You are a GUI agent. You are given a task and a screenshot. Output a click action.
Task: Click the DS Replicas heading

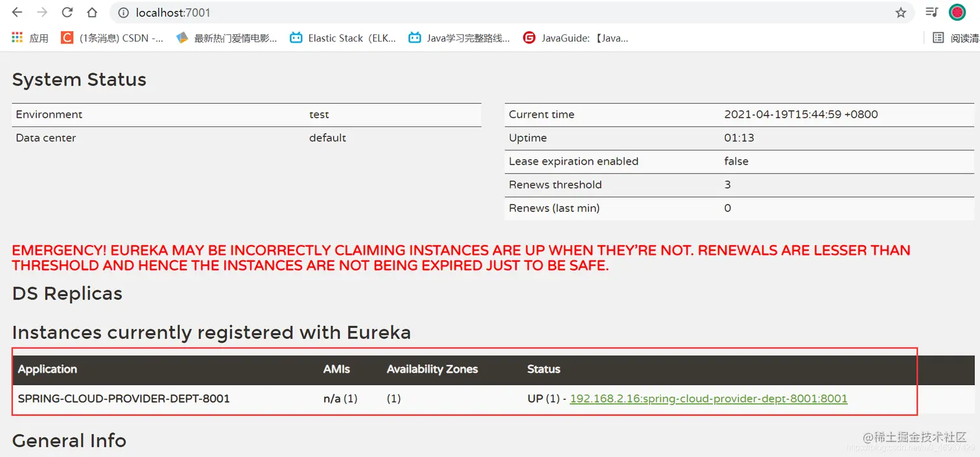[67, 294]
